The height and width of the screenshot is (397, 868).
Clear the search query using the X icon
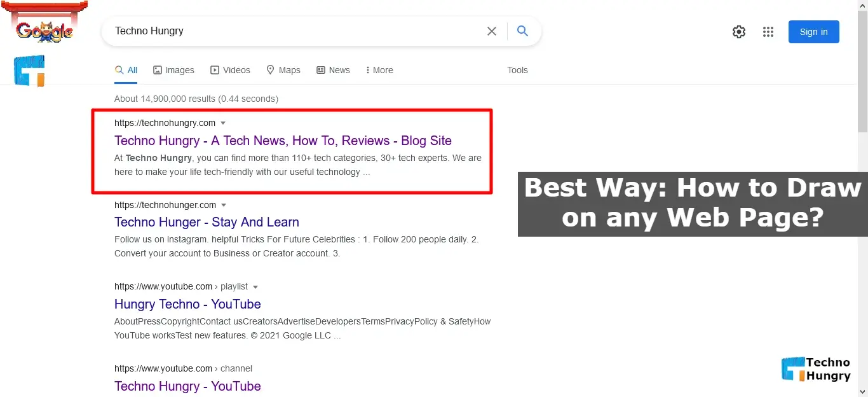point(491,31)
